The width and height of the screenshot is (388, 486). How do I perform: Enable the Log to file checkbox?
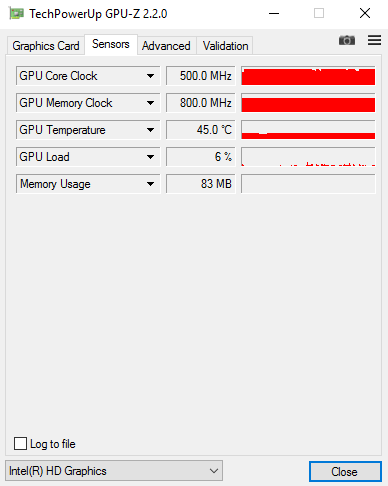point(20,444)
